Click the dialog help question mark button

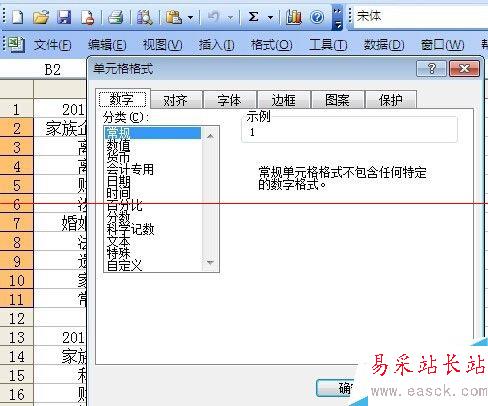pos(431,69)
